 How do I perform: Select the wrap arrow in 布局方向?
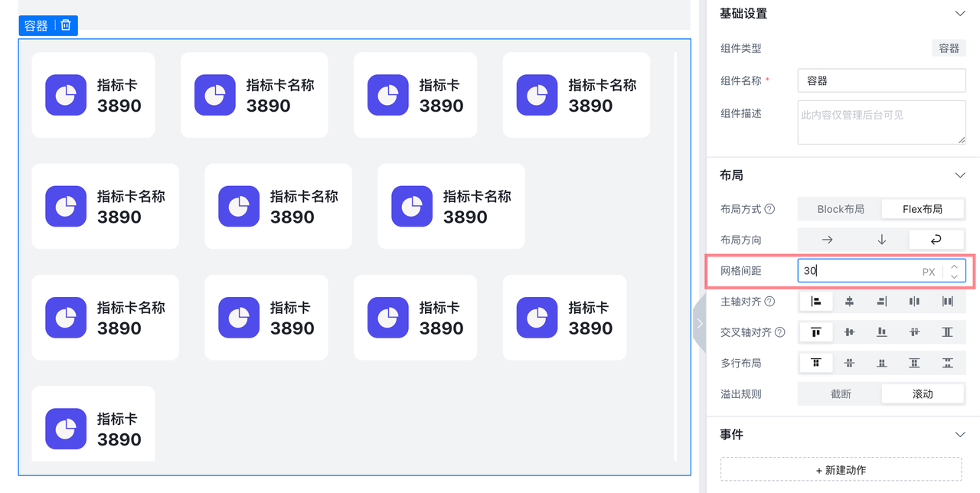click(x=936, y=240)
